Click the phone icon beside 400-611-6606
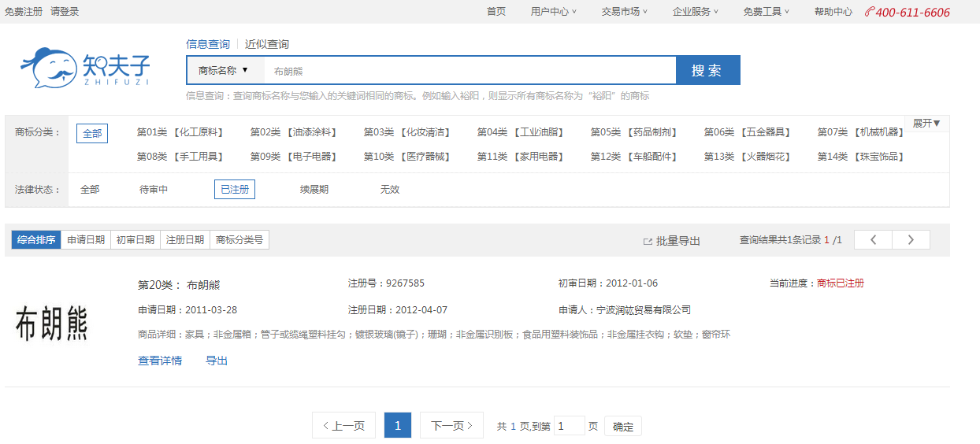The height and width of the screenshot is (444, 980). [870, 12]
